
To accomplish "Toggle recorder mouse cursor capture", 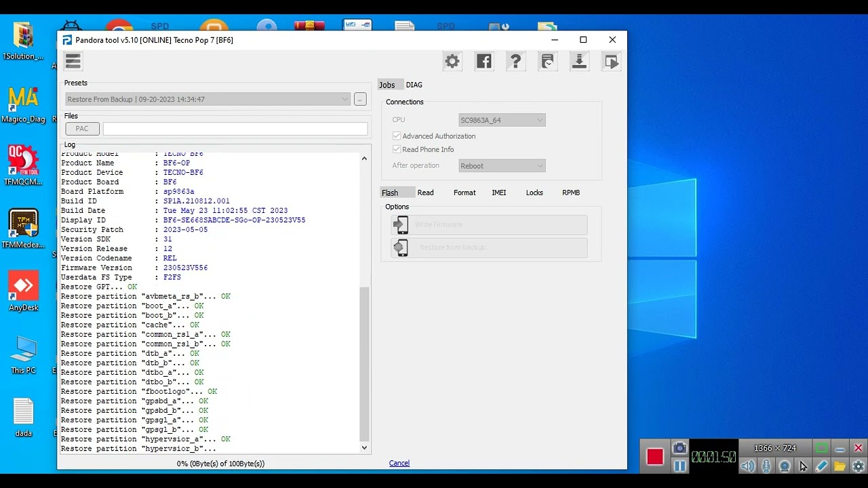I will tap(803, 466).
